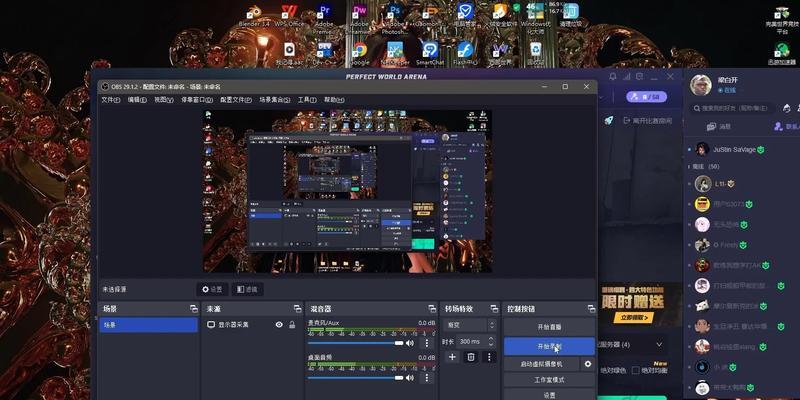Select the 显示器采集 source row
Image resolution: width=800 pixels, height=400 pixels.
click(251, 324)
